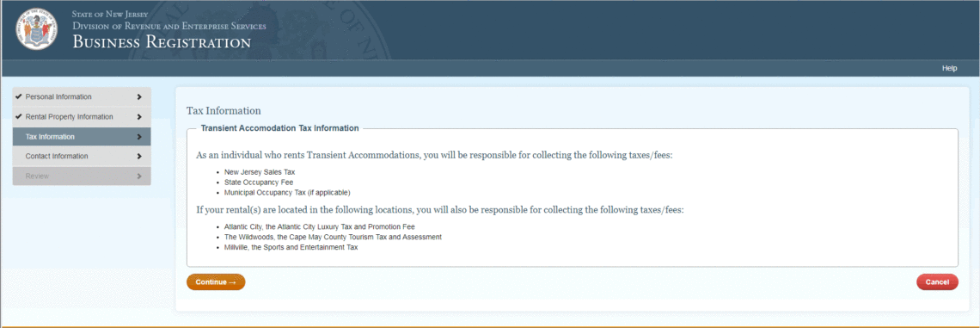Click the Rental Property Information chevron arrow
This screenshot has width=980, height=328.
pos(138,117)
